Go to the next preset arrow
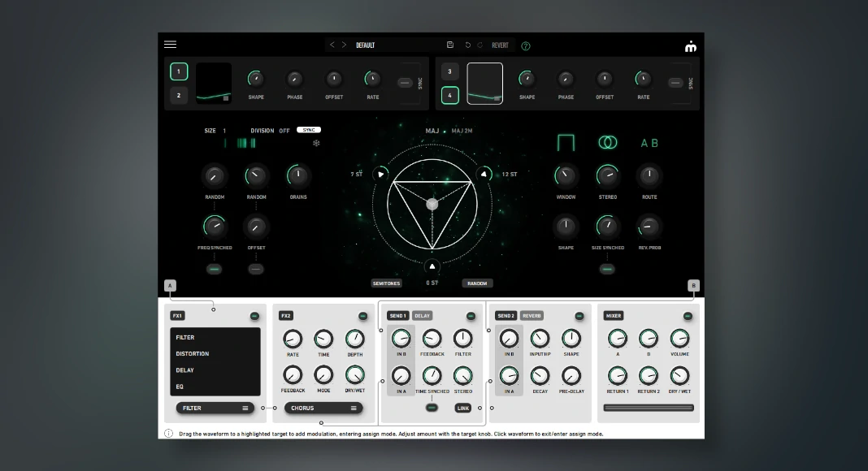 click(344, 45)
